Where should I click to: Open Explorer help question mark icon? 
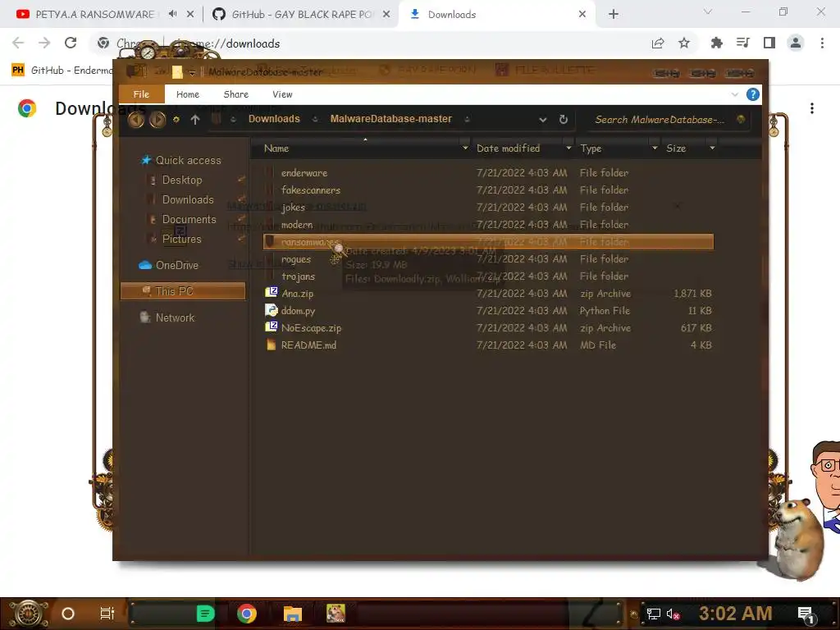(753, 94)
